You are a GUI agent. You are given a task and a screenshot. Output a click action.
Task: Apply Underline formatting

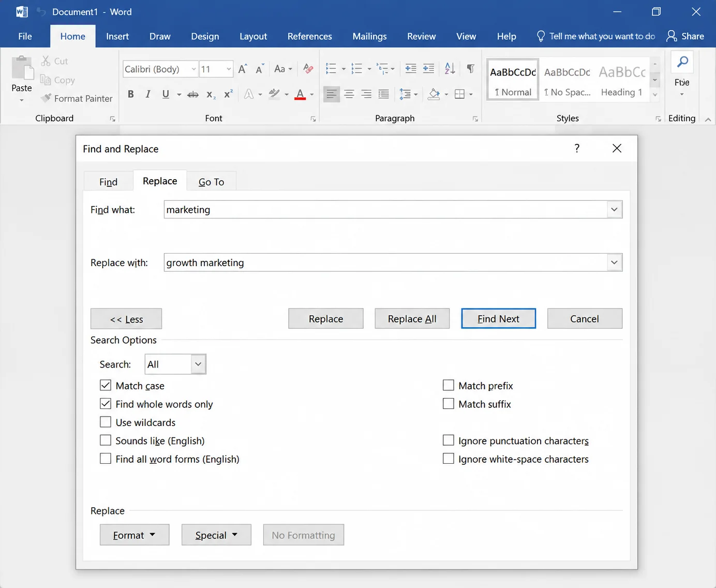(x=166, y=94)
